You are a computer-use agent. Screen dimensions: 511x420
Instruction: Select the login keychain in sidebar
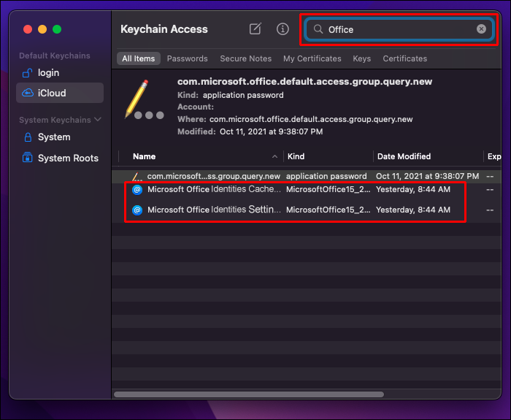click(x=48, y=73)
